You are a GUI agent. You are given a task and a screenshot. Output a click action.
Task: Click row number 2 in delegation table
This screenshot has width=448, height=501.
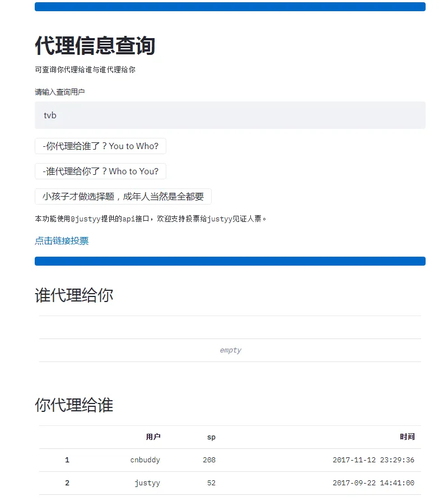[67, 483]
